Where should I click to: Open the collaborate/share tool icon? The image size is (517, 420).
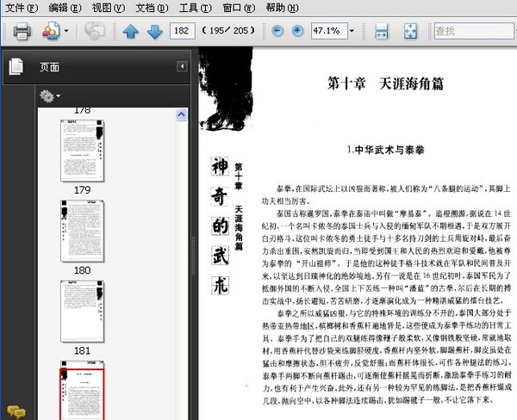pyautogui.click(x=48, y=31)
